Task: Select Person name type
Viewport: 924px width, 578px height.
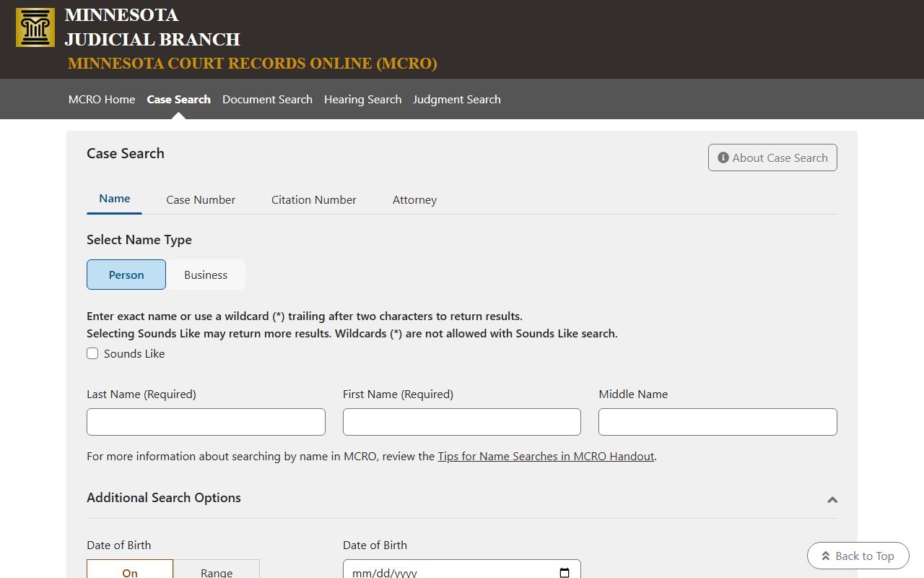Action: [x=126, y=275]
